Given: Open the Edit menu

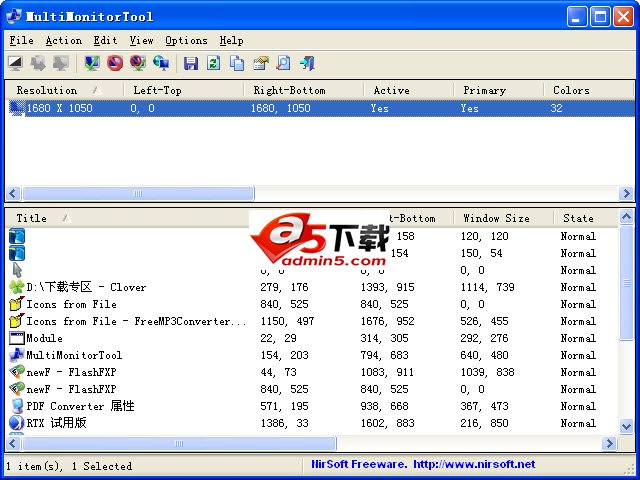Looking at the screenshot, I should (x=105, y=40).
